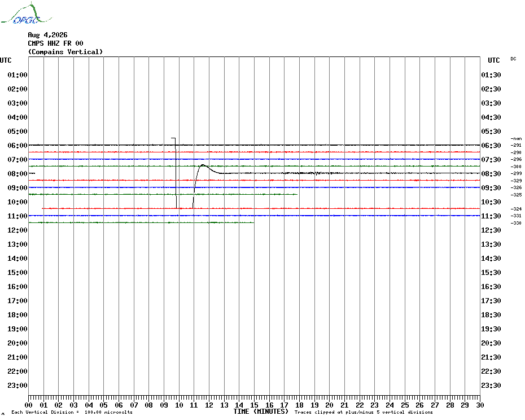Click the '13:30' right-side time label
This screenshot has width=525, height=420.
[491, 244]
